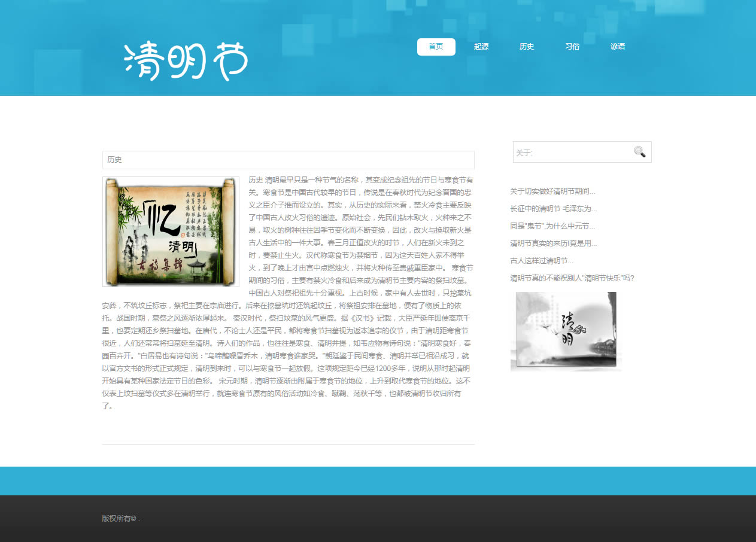This screenshot has width=756, height=542.
Task: Click the blue band above the footer
Action: pos(378,480)
